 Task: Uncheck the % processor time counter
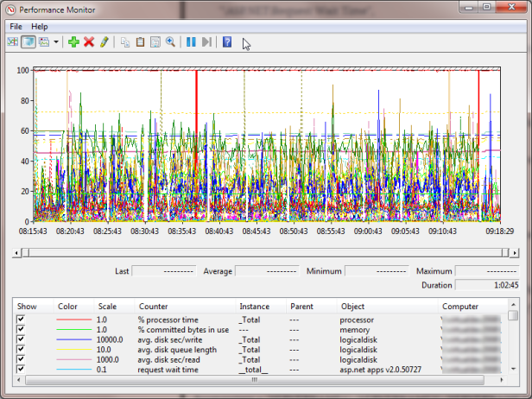(21, 320)
